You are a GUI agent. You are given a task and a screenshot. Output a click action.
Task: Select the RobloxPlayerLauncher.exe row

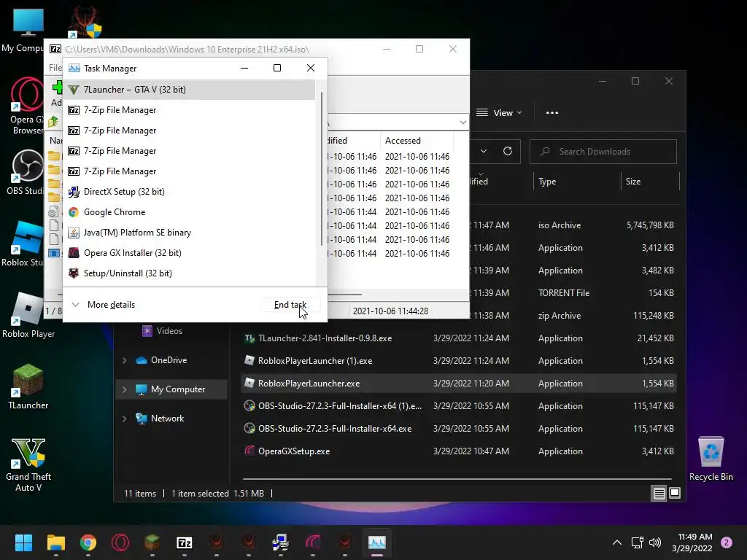pyautogui.click(x=460, y=384)
